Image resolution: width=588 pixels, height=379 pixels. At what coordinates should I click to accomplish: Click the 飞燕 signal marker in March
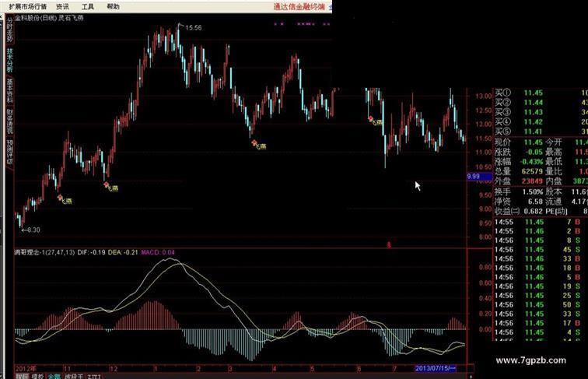coord(259,146)
